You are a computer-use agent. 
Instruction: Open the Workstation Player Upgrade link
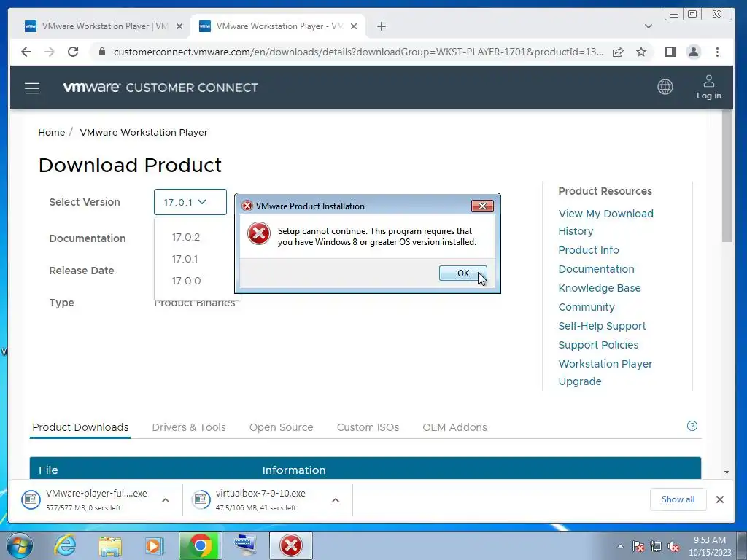click(x=605, y=373)
